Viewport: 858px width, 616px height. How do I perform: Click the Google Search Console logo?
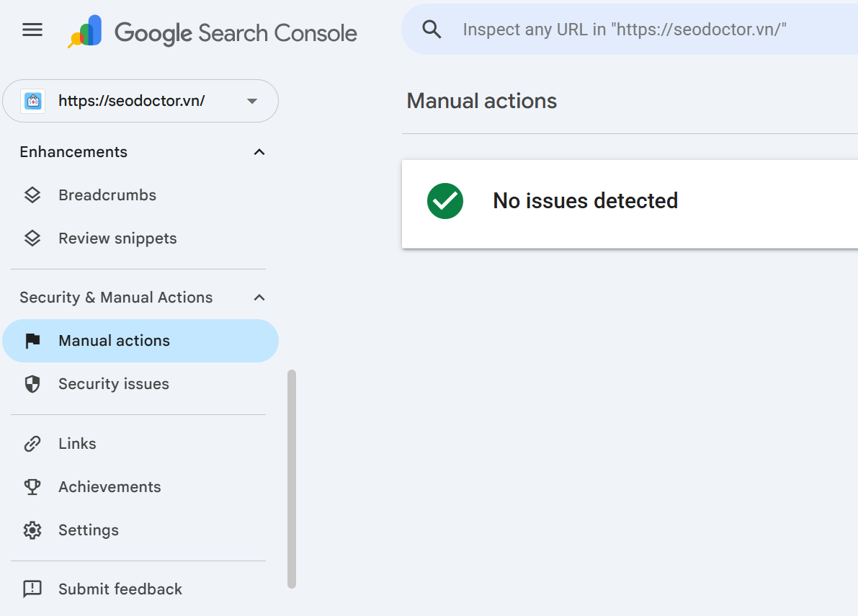click(213, 32)
